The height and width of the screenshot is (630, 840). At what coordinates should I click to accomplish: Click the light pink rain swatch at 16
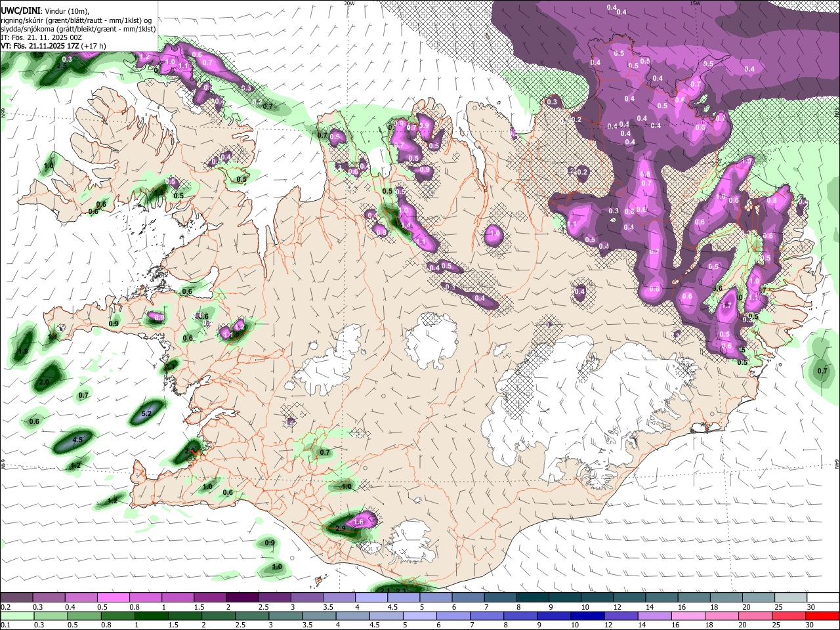point(689,616)
